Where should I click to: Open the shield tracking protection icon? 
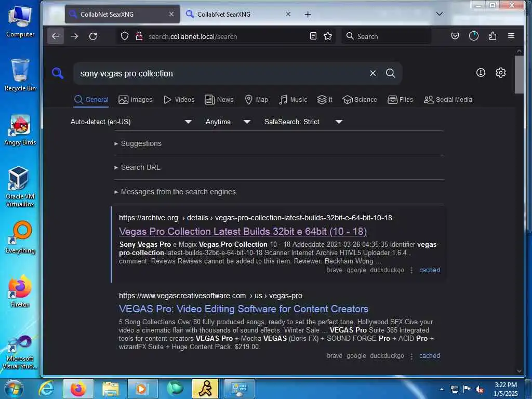125,36
